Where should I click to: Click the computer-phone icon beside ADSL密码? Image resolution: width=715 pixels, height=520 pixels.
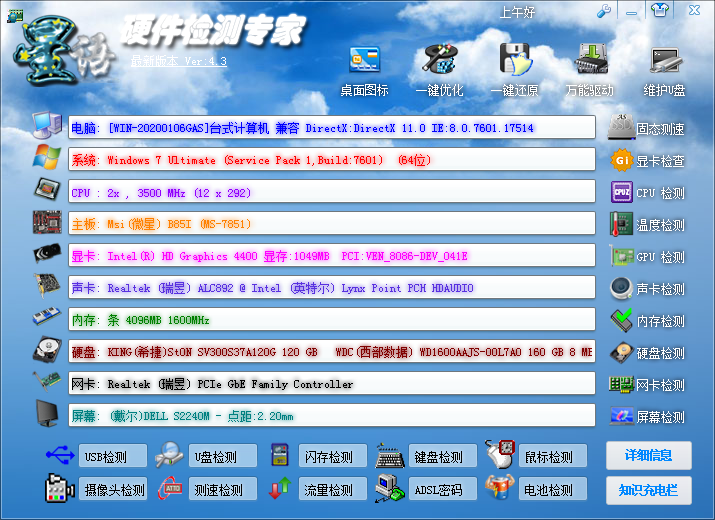(x=389, y=489)
